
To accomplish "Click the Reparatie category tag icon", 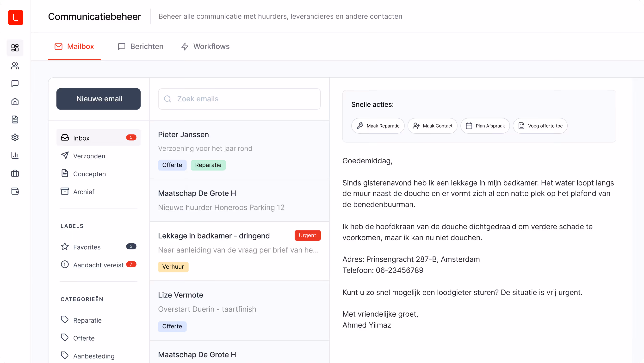I will tap(65, 320).
